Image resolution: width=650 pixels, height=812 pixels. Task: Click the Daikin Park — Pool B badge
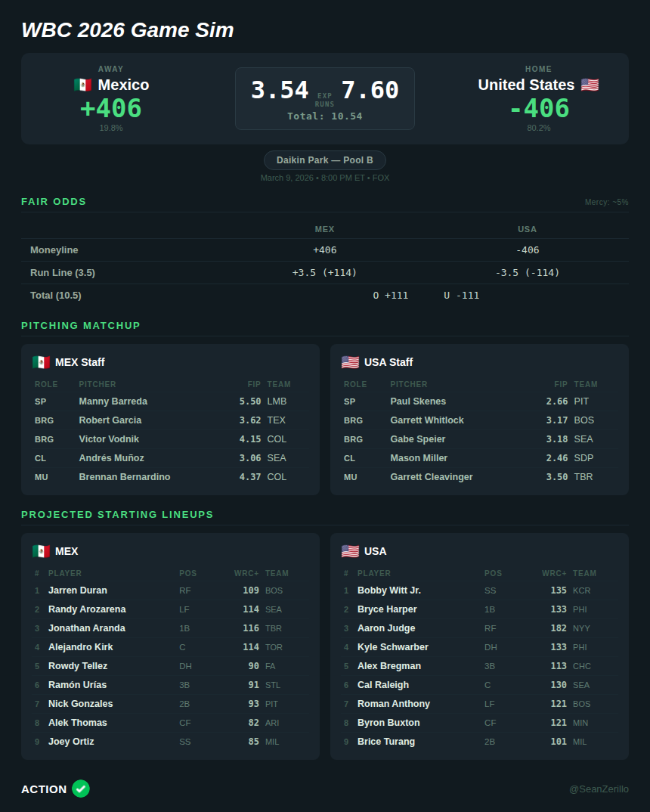(x=325, y=160)
